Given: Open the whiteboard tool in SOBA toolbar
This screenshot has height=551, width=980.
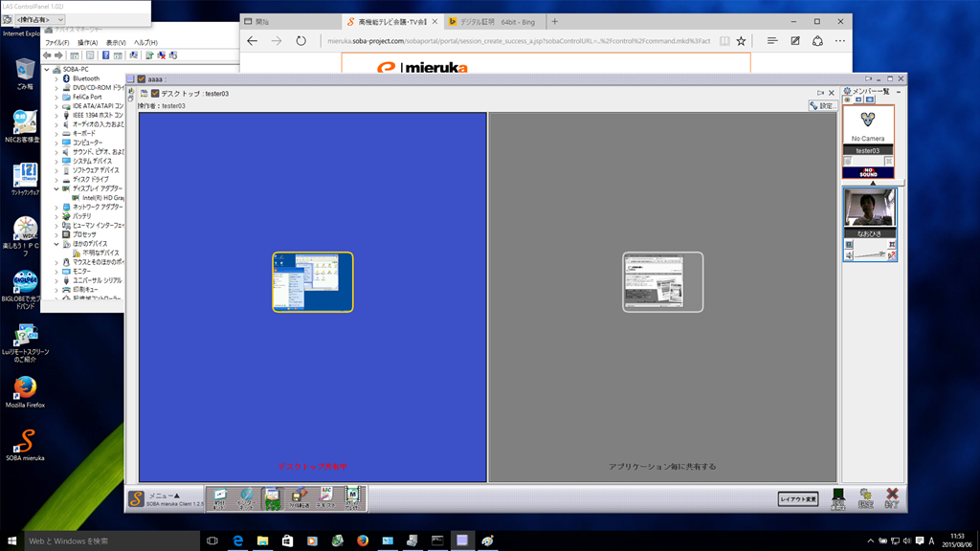Looking at the screenshot, I should point(219,498).
